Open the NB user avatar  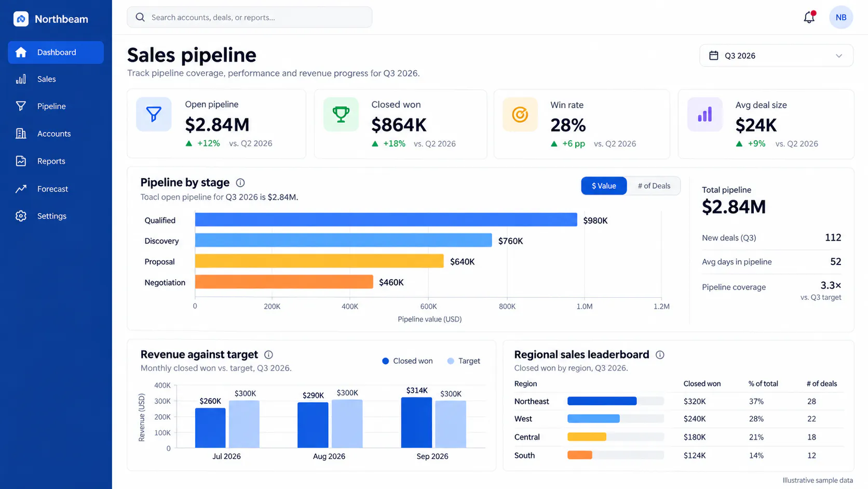point(841,17)
